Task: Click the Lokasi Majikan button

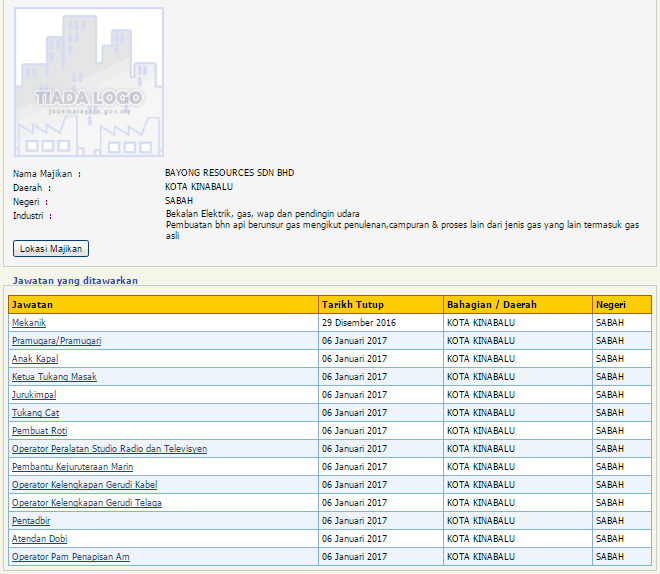Action: (51, 249)
